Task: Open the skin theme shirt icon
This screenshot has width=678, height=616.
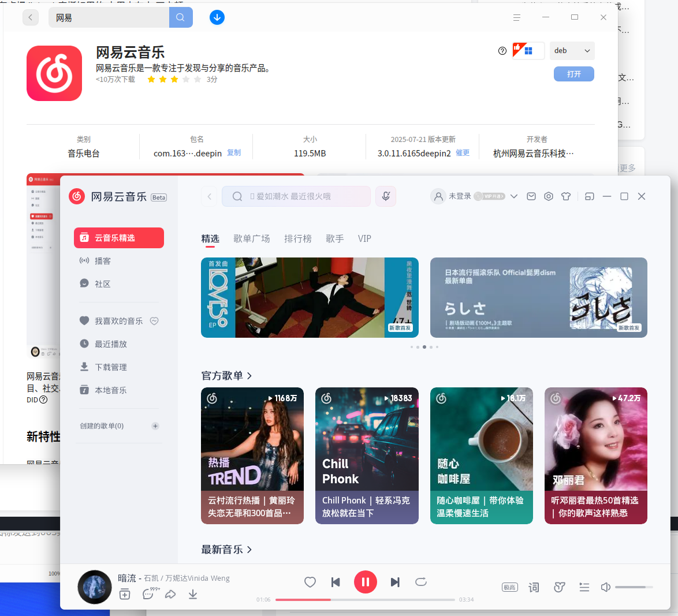Action: (x=565, y=196)
